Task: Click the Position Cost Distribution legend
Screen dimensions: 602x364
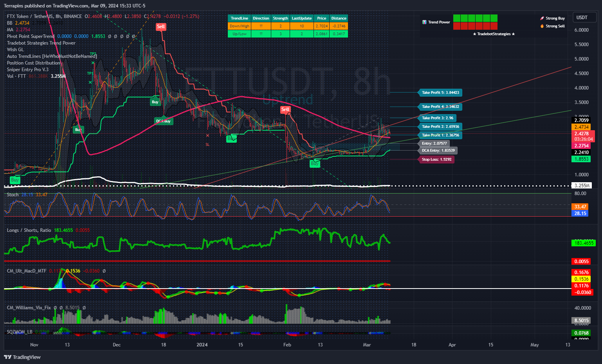Action: click(x=33, y=63)
